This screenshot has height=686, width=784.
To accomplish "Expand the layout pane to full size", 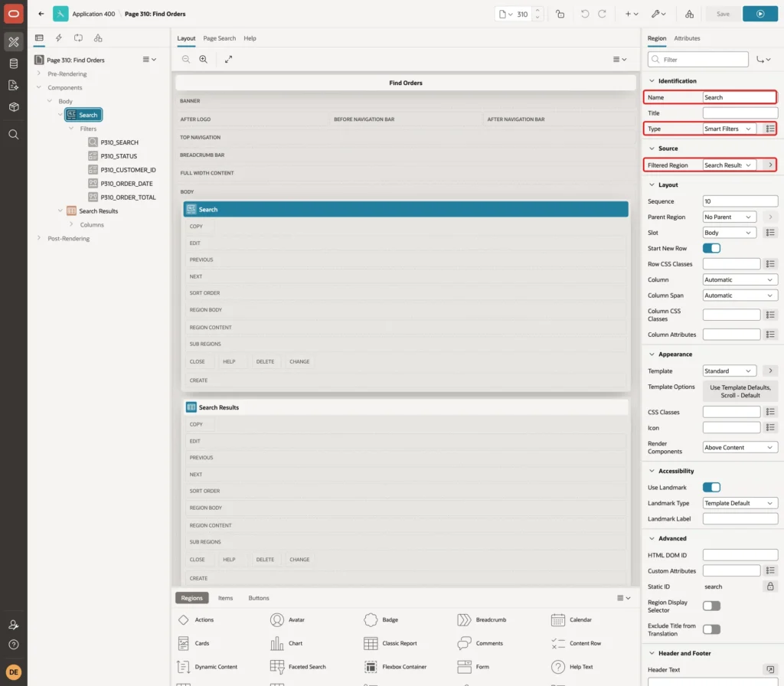I will pos(228,59).
